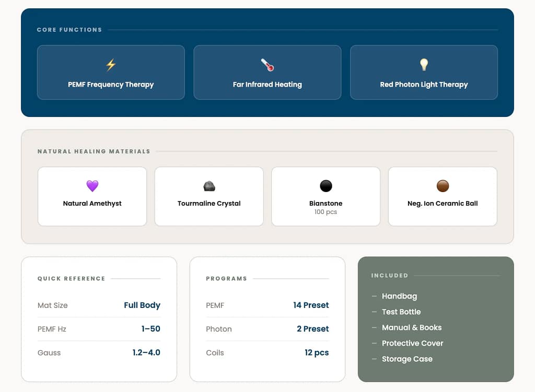Click the purple heart Amethyst icon
The height and width of the screenshot is (392, 535).
(92, 186)
